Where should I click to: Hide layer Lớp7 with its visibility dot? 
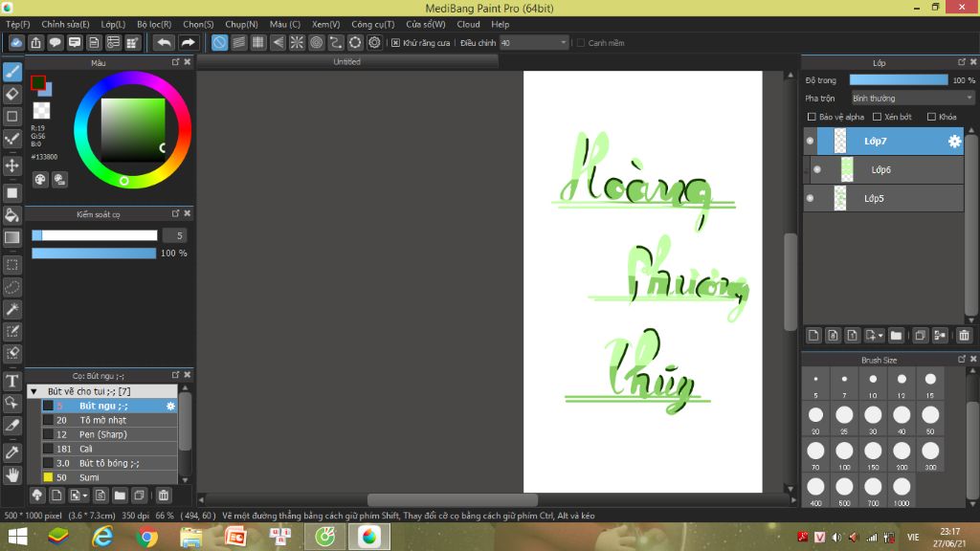(x=810, y=142)
